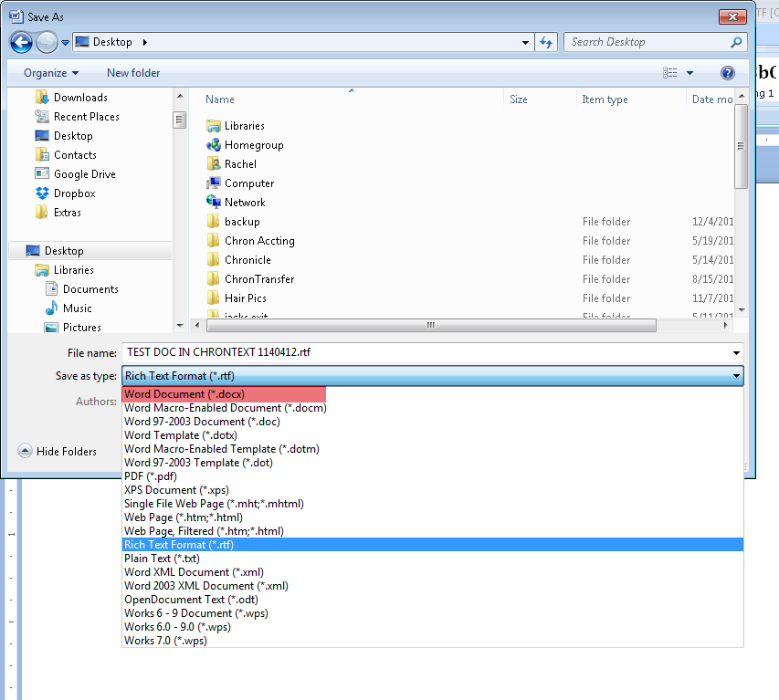Click the Network icon in file list
This screenshot has width=779, height=700.
[x=214, y=202]
